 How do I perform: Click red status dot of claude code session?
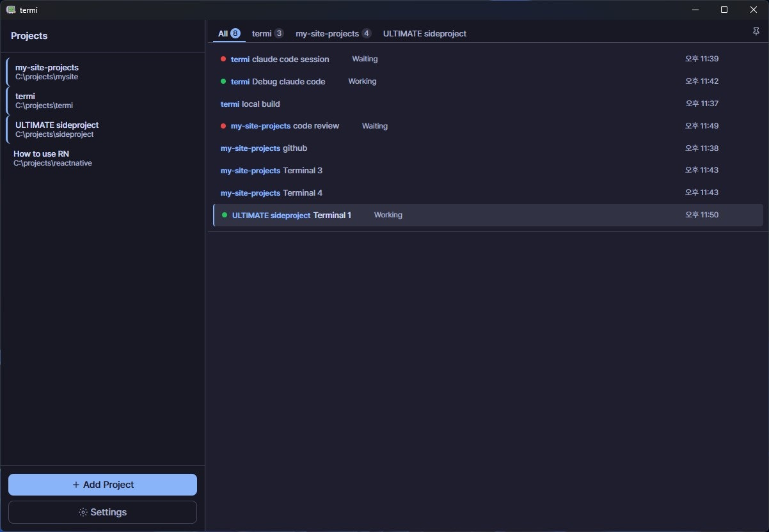[x=223, y=59]
